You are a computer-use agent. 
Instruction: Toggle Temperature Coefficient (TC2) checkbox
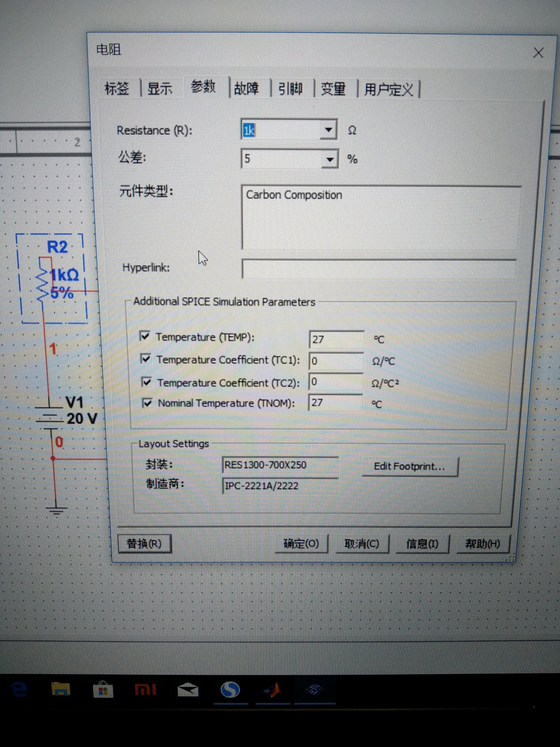point(146,382)
